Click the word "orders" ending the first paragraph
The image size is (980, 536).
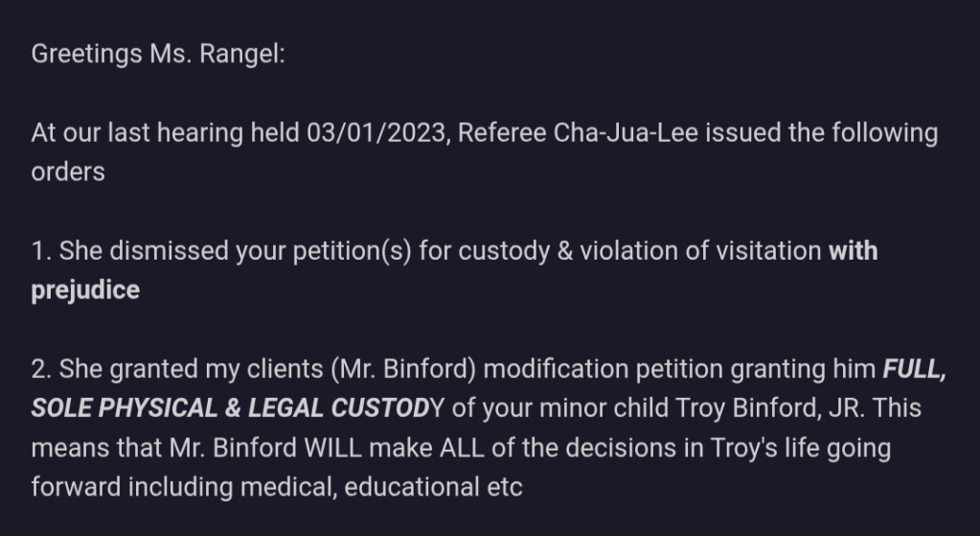67,172
